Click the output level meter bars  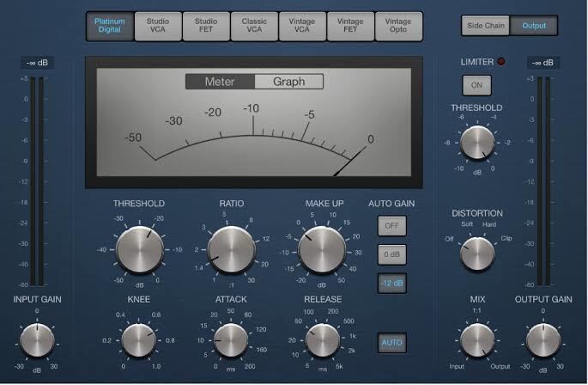pyautogui.click(x=543, y=181)
